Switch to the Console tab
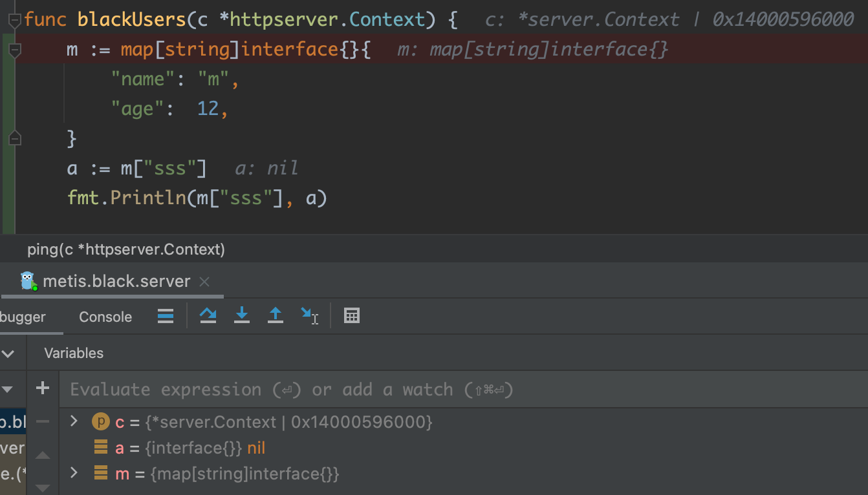The width and height of the screenshot is (868, 495). [105, 317]
